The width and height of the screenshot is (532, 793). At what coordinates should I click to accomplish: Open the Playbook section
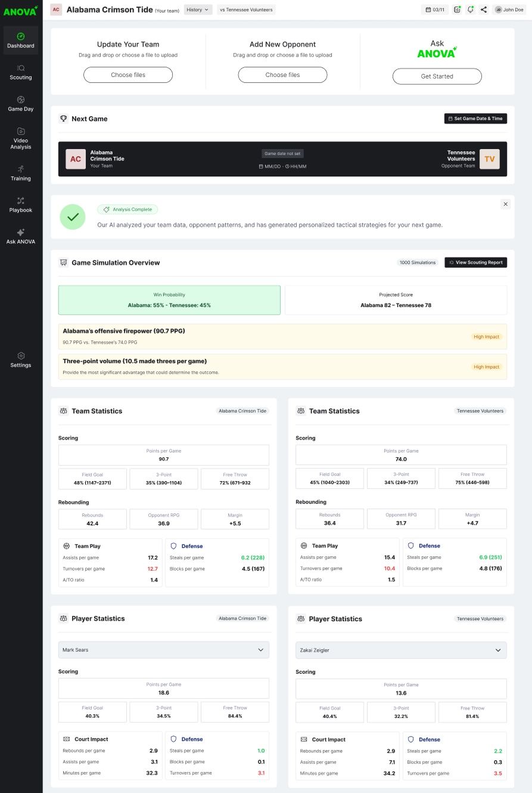click(21, 205)
